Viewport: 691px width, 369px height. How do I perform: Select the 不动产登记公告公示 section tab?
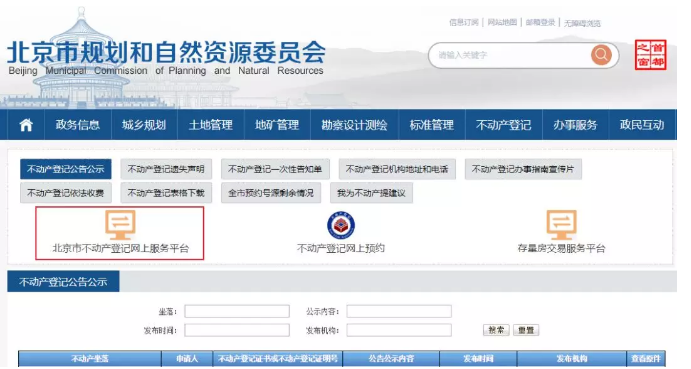(63, 282)
